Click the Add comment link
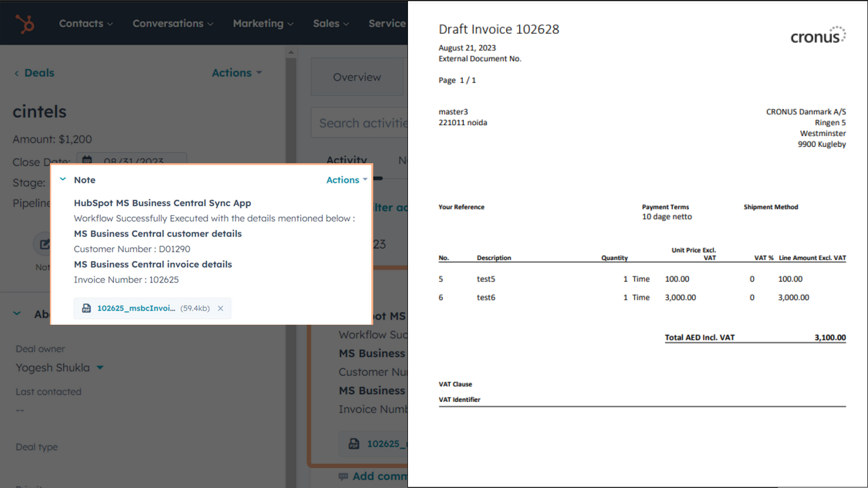Screen dimensions: 868x488 click(382, 476)
